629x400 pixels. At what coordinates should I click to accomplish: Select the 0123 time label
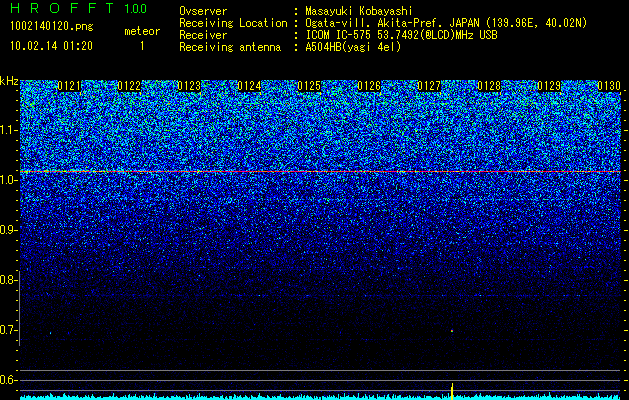(x=189, y=86)
